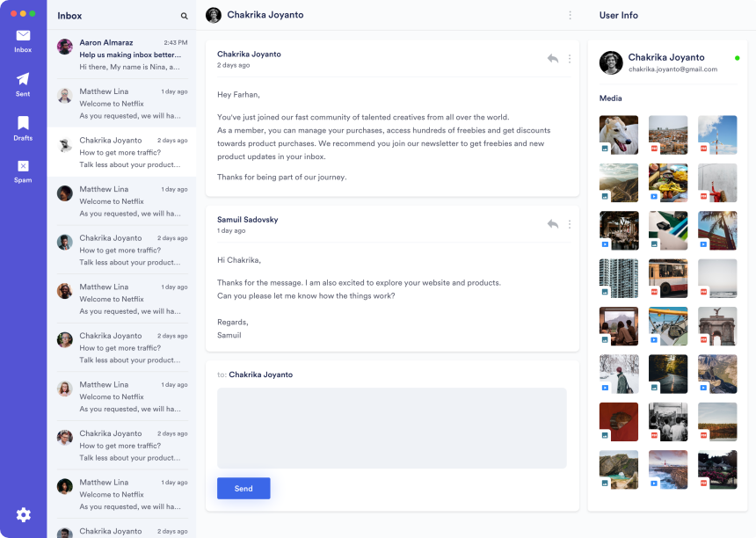Click into the reply message text area
The image size is (756, 538).
click(x=391, y=427)
